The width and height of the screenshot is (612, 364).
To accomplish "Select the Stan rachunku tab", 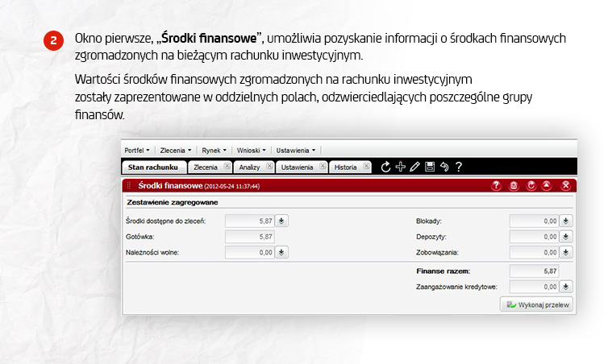I will pyautogui.click(x=153, y=168).
